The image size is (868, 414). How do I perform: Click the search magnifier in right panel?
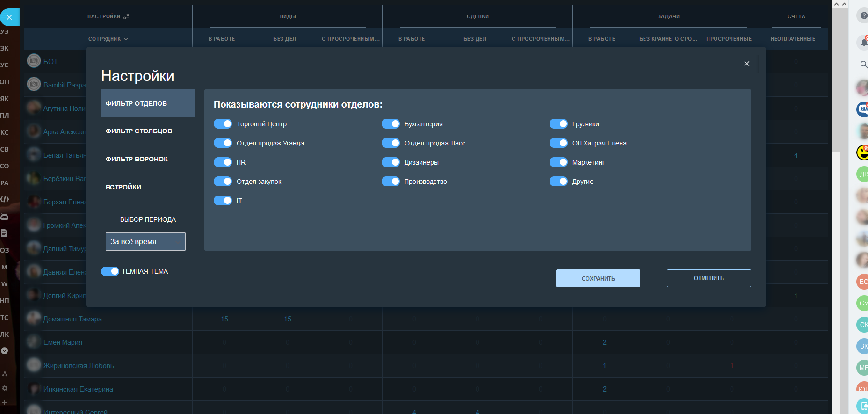click(863, 64)
